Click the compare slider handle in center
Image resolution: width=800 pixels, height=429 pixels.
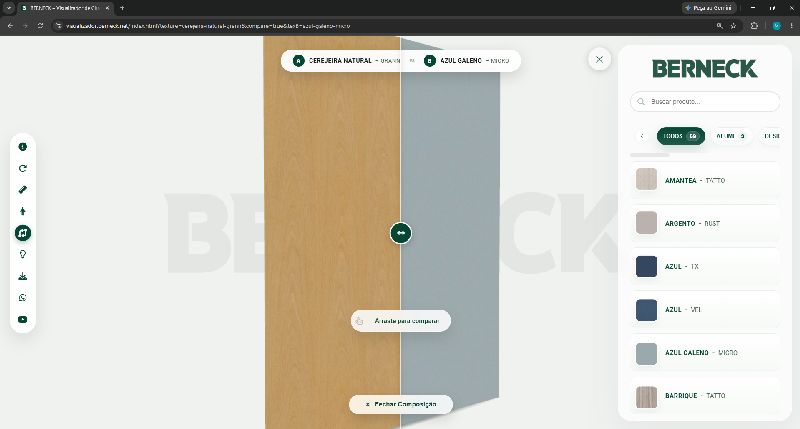point(401,233)
